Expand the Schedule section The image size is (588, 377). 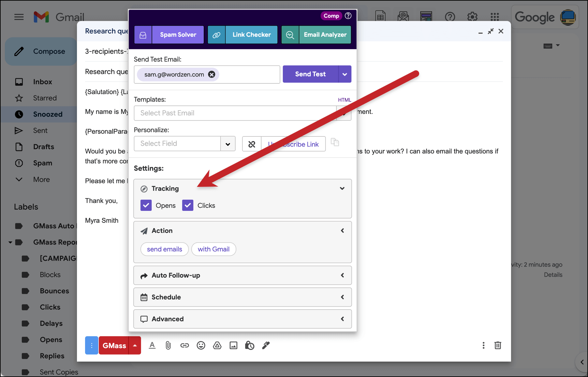coord(243,297)
